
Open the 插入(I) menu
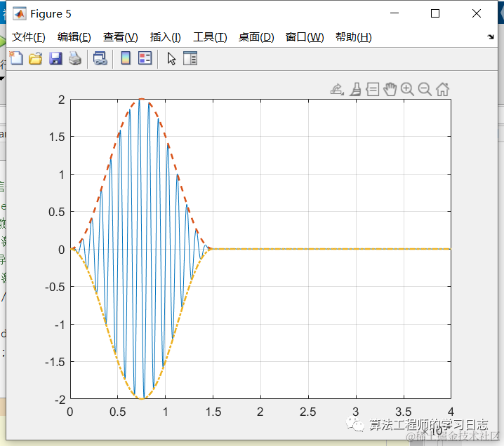pos(166,37)
